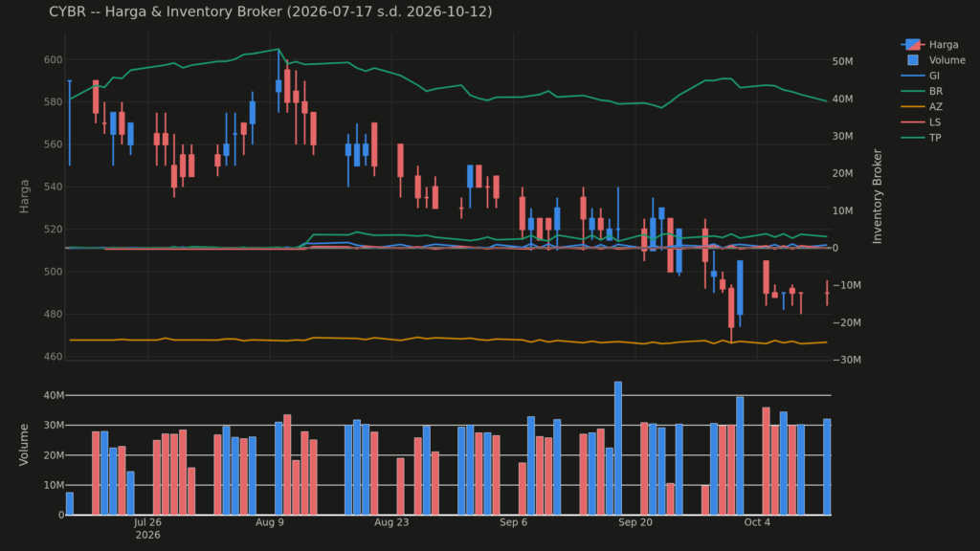Click the 480 price tick label
The height and width of the screenshot is (551, 980).
tap(54, 314)
